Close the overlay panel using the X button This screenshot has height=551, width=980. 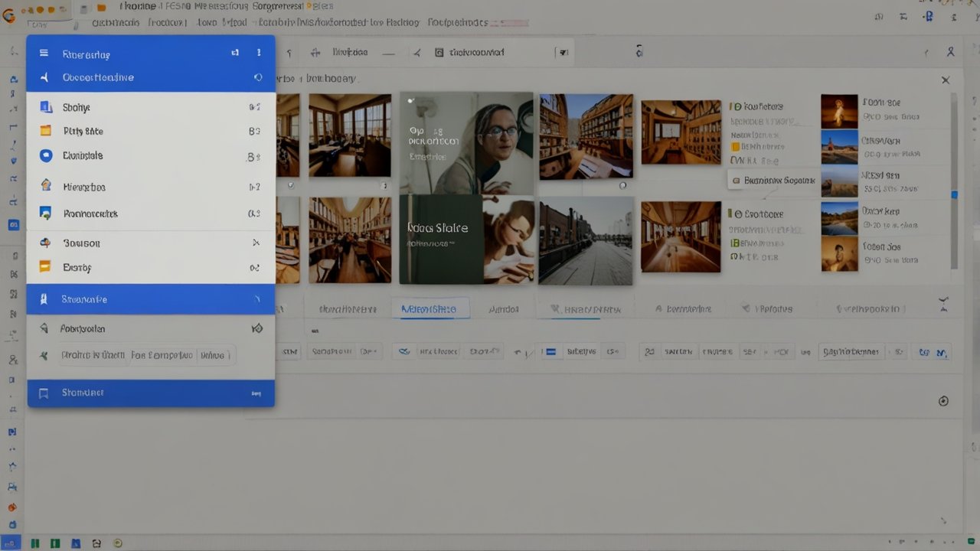pyautogui.click(x=946, y=80)
